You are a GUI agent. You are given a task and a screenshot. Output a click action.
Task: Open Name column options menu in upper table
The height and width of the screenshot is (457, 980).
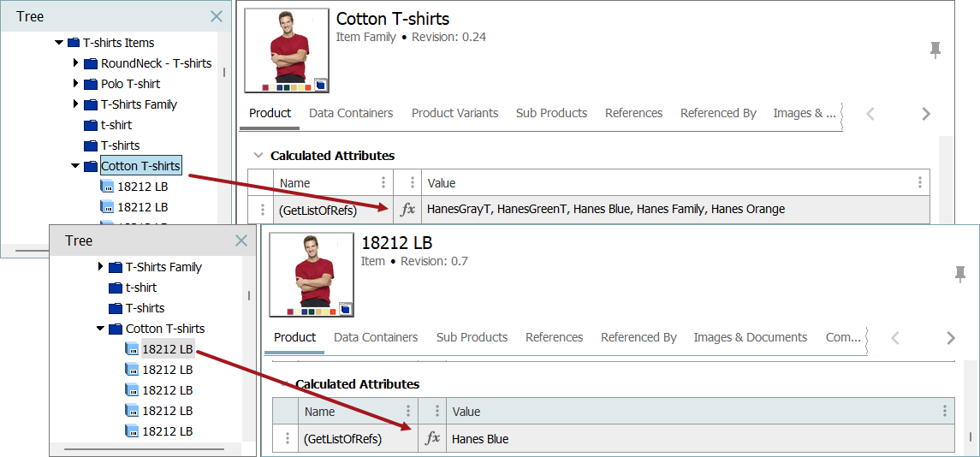383,182
